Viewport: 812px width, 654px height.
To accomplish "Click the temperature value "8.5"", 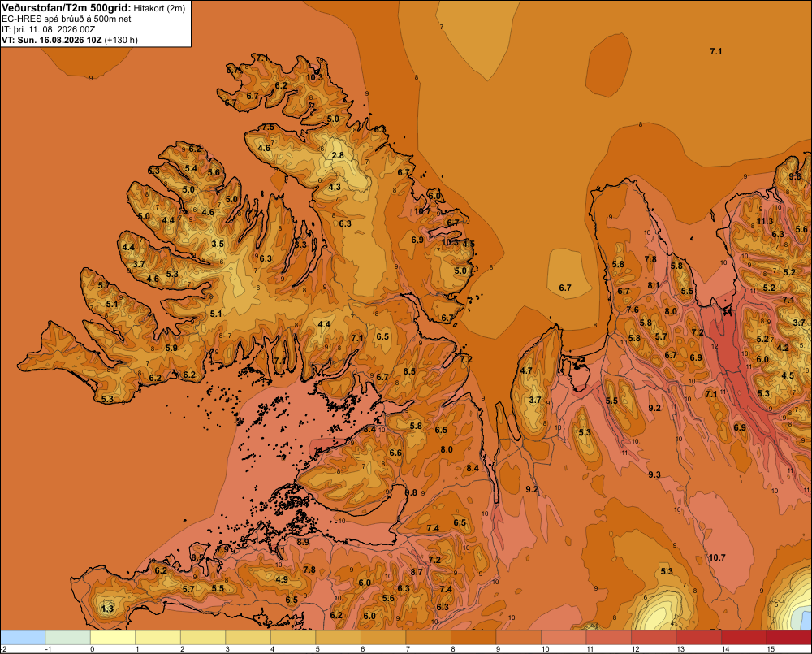I will click(197, 557).
